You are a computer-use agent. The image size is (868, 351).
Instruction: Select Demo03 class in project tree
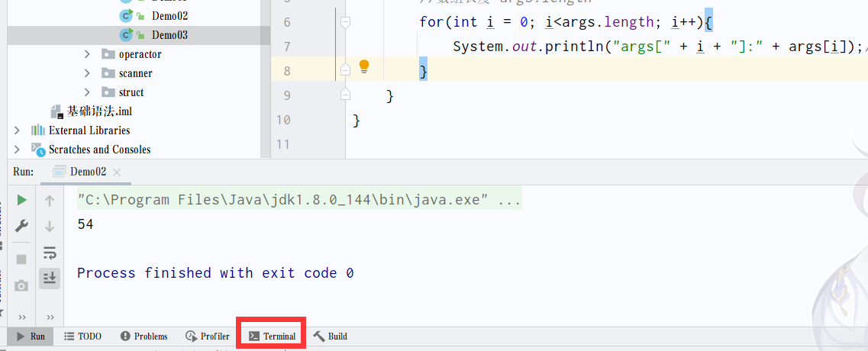tap(169, 35)
